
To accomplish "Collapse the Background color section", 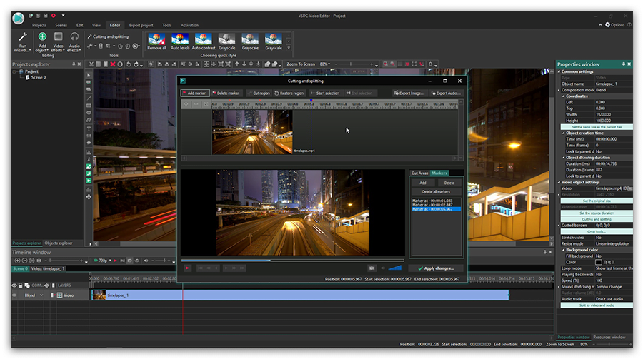I will (x=564, y=250).
